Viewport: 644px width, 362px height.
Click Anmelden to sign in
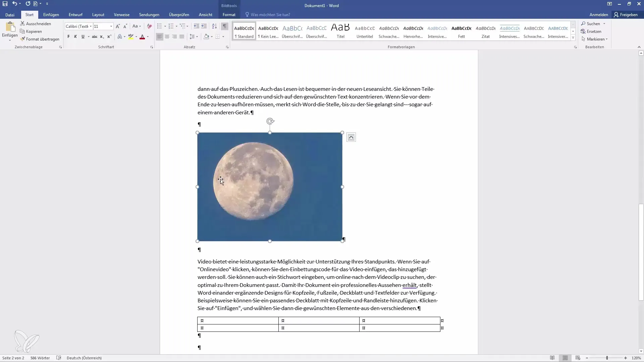pyautogui.click(x=599, y=15)
